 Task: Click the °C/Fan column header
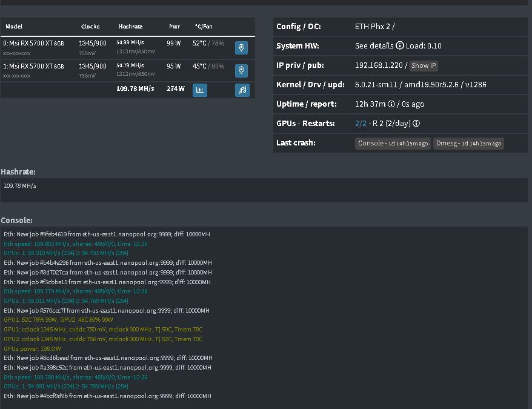(x=204, y=27)
